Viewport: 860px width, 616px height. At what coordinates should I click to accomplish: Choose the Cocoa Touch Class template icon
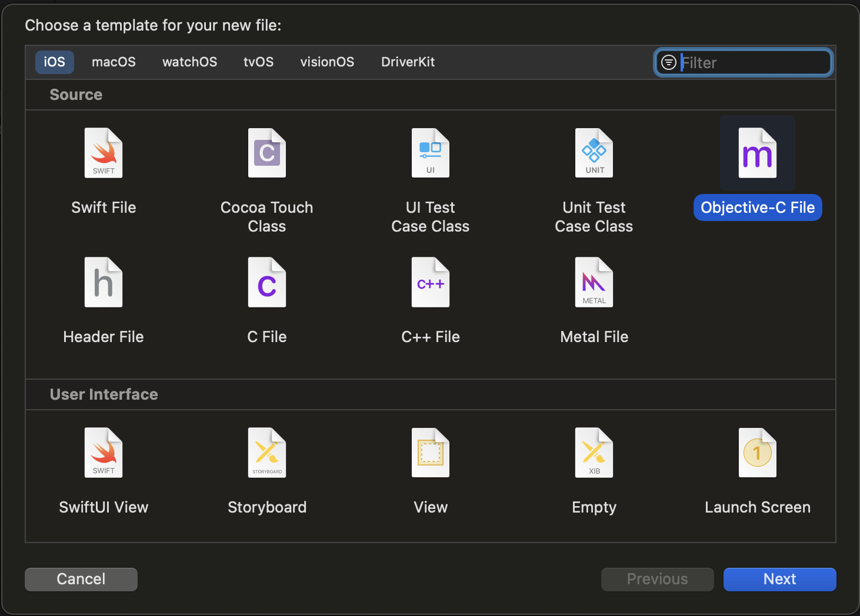click(x=267, y=153)
